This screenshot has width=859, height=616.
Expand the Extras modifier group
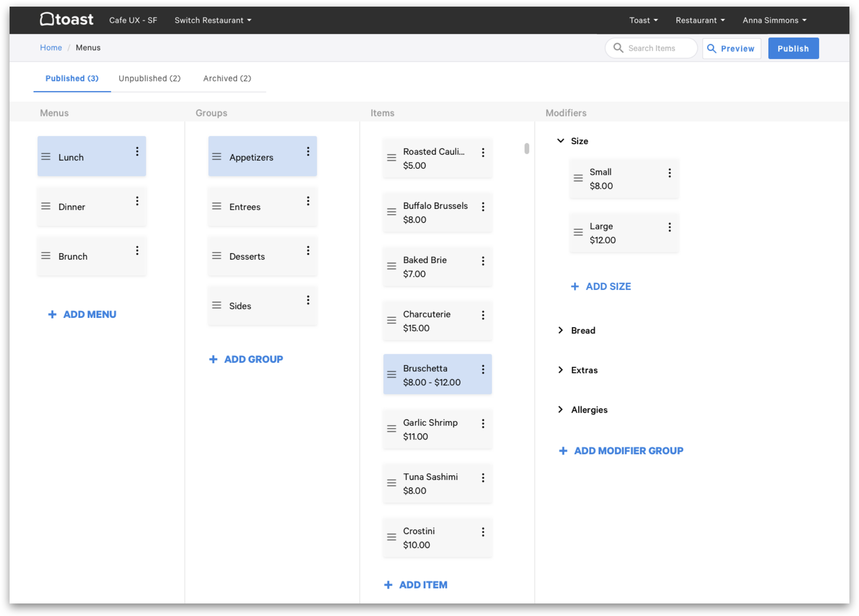pos(561,370)
